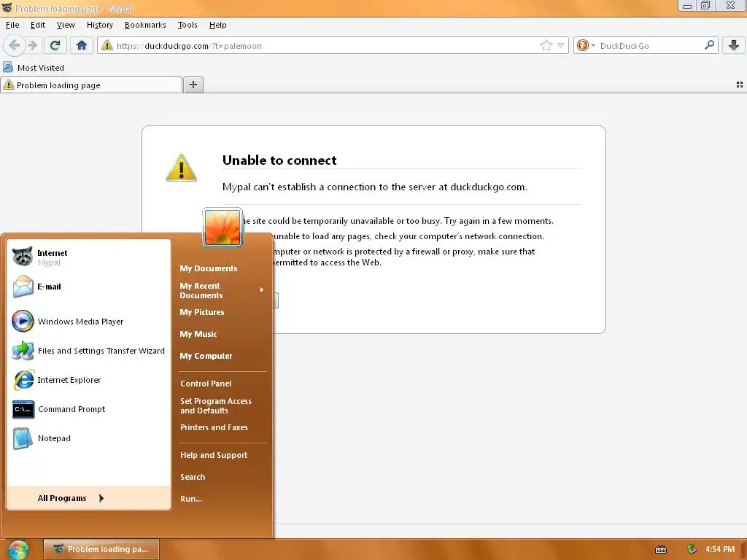Open the URL history dropdown arrow

[x=561, y=45]
